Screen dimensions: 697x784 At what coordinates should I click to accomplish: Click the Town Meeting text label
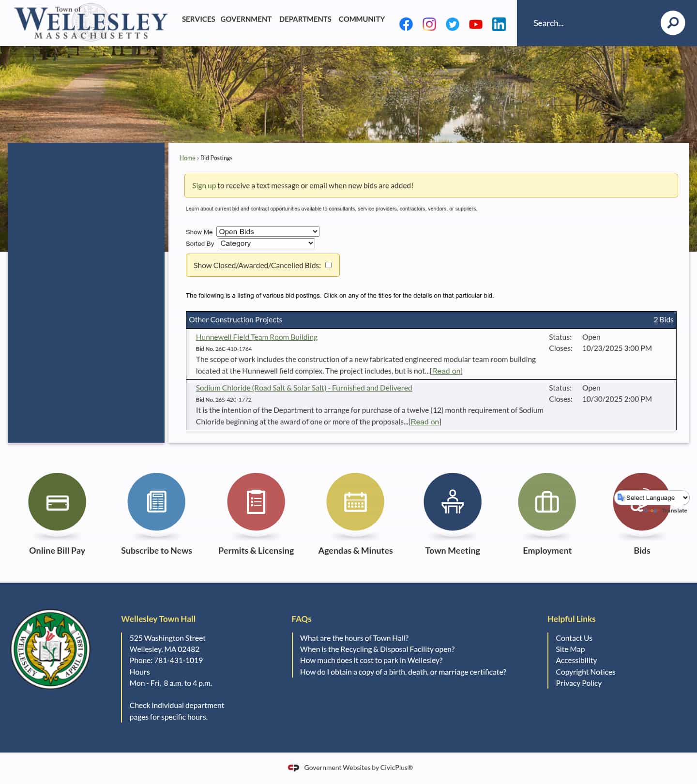click(453, 551)
